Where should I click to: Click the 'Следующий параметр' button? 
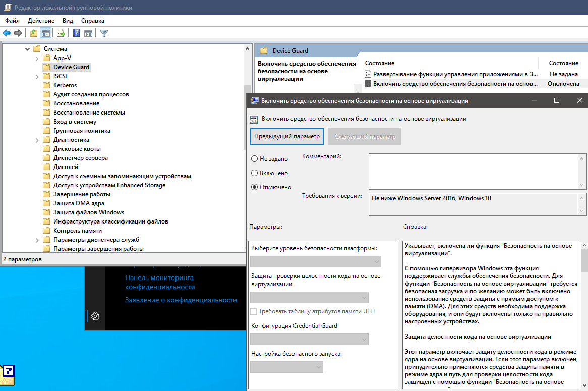coord(365,136)
